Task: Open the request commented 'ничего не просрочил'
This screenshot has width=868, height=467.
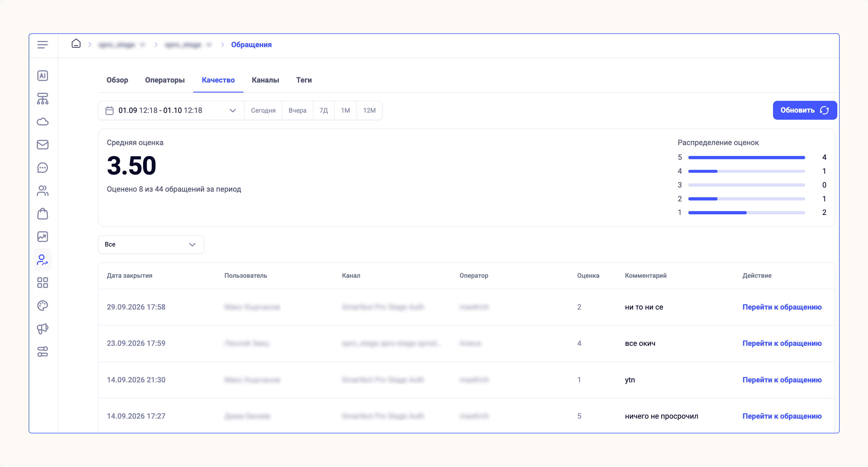Action: point(782,416)
